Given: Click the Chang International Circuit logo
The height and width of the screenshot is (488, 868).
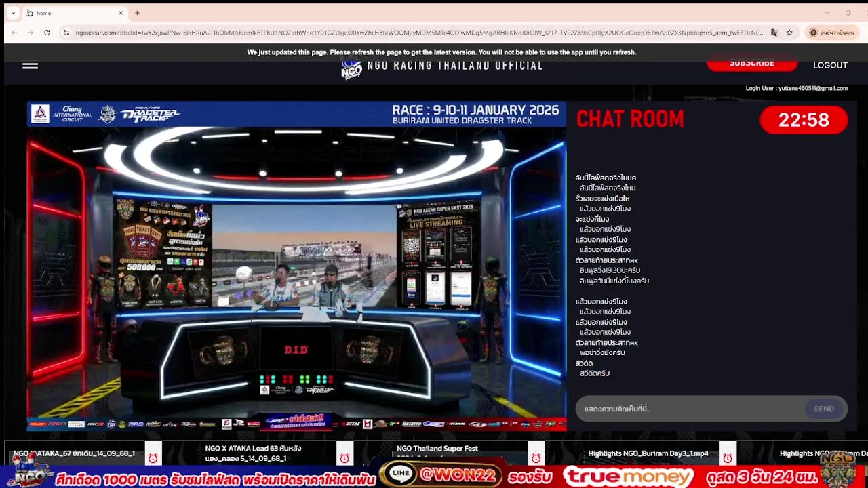Looking at the screenshot, I should [61, 114].
